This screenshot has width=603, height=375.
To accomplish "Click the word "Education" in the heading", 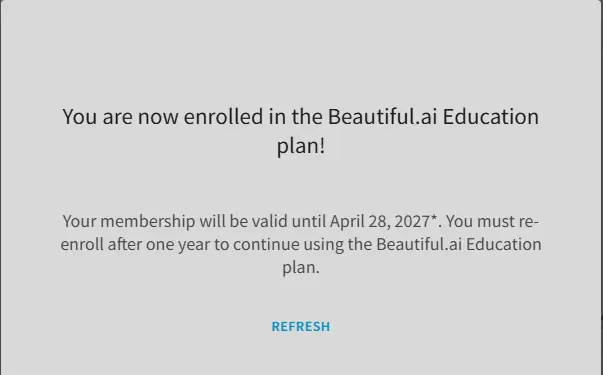I will 491,116.
